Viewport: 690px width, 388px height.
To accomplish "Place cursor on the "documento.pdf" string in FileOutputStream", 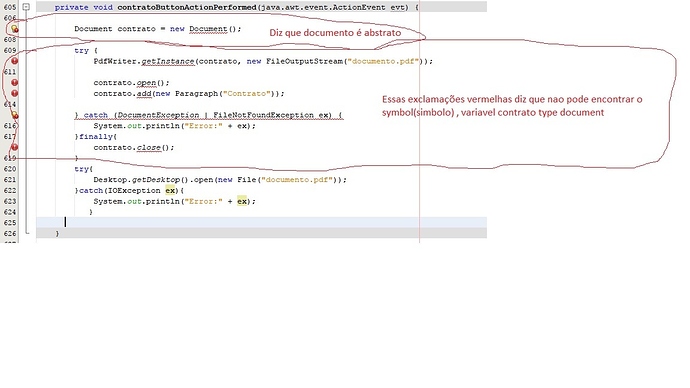I will [x=383, y=61].
